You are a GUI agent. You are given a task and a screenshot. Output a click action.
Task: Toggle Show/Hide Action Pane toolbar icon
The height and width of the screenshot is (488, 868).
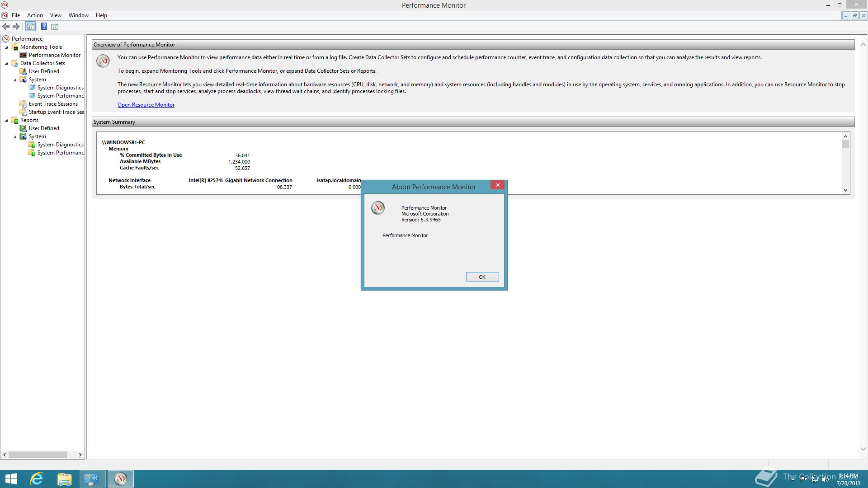coord(55,27)
